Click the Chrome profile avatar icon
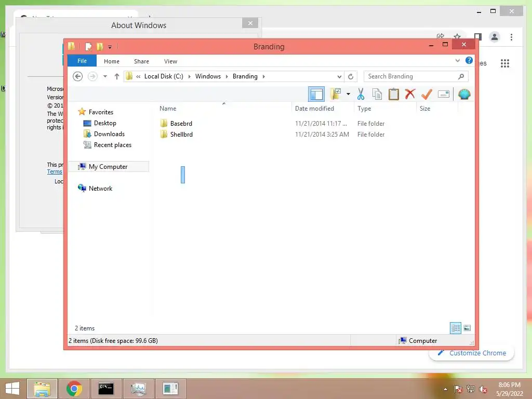532x399 pixels. tap(495, 37)
